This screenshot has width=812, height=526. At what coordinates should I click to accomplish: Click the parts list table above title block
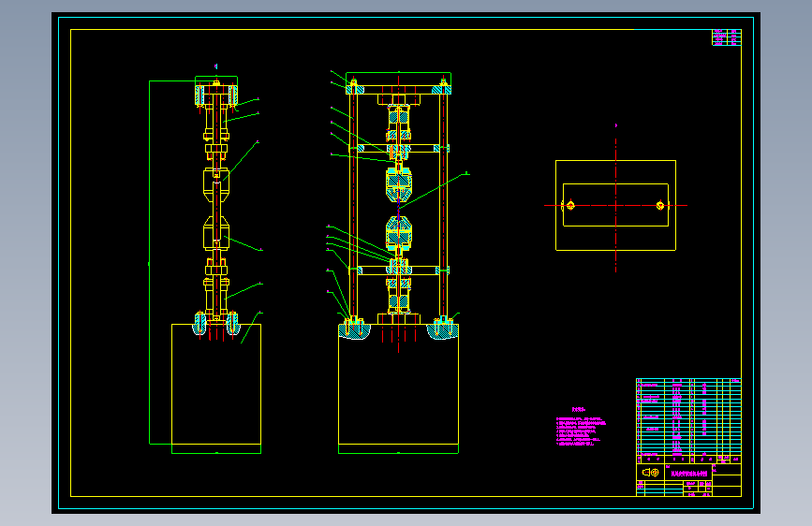[688, 421]
